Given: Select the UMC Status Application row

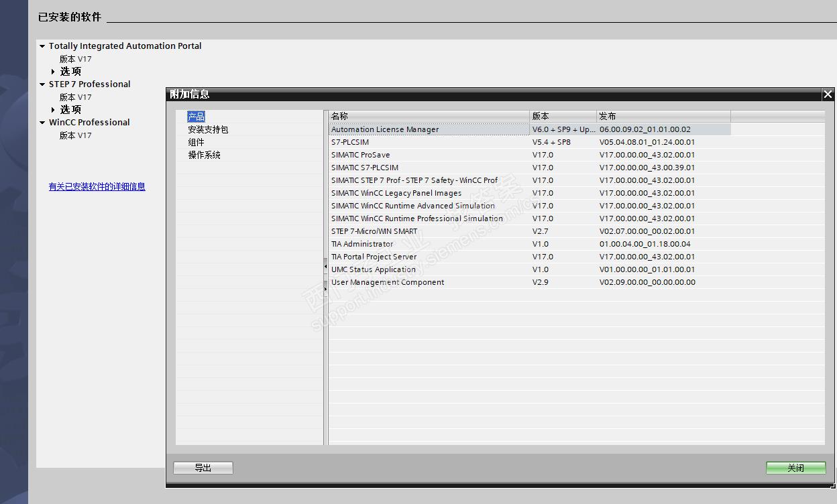Looking at the screenshot, I should [x=530, y=269].
